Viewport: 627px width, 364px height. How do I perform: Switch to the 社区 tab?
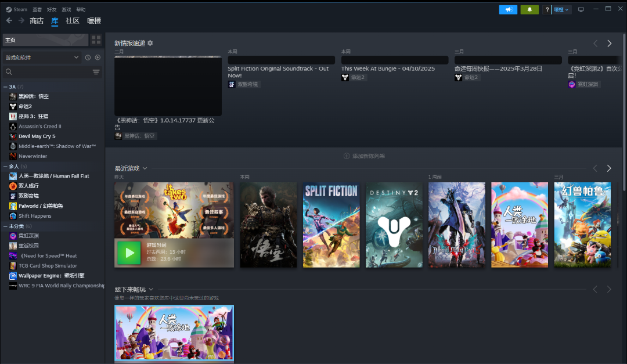(73, 21)
